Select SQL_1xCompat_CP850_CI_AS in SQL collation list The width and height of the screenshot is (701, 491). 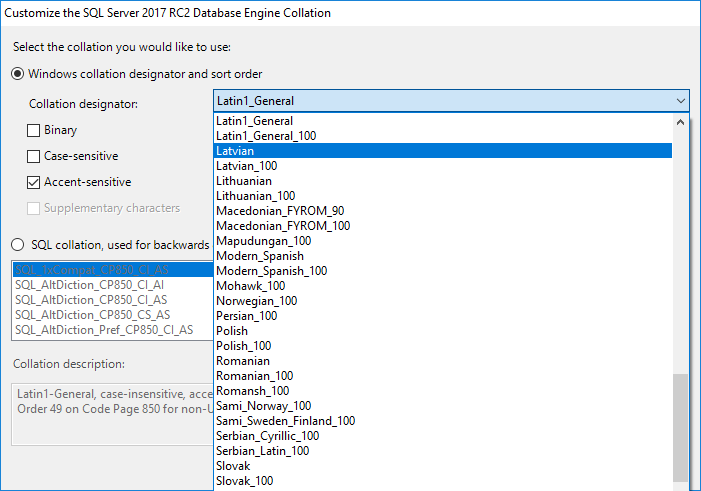[113, 270]
